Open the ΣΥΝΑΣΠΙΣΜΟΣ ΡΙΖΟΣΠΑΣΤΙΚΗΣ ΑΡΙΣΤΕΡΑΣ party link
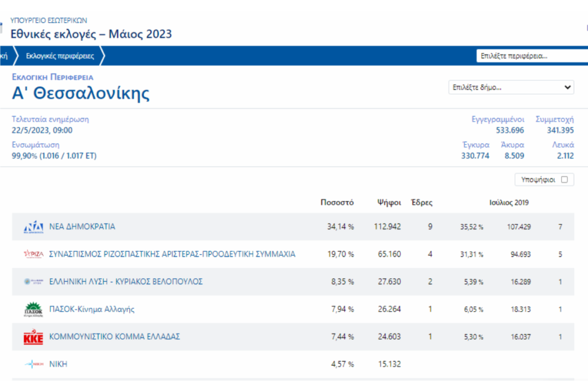 click(x=172, y=254)
